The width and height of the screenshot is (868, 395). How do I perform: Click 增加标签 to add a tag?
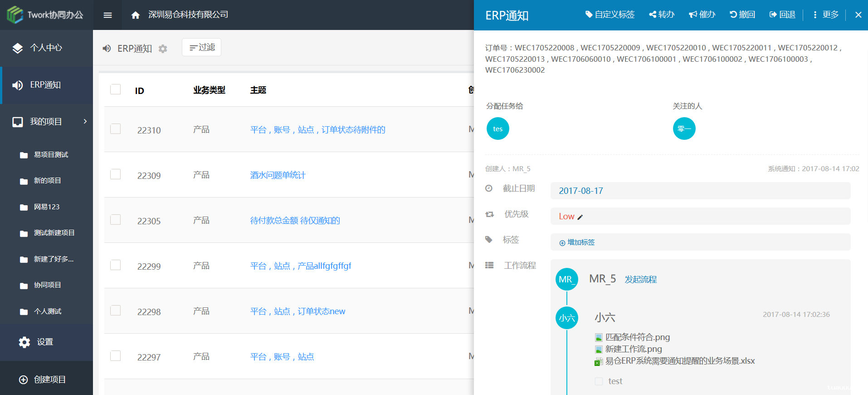[x=577, y=242]
